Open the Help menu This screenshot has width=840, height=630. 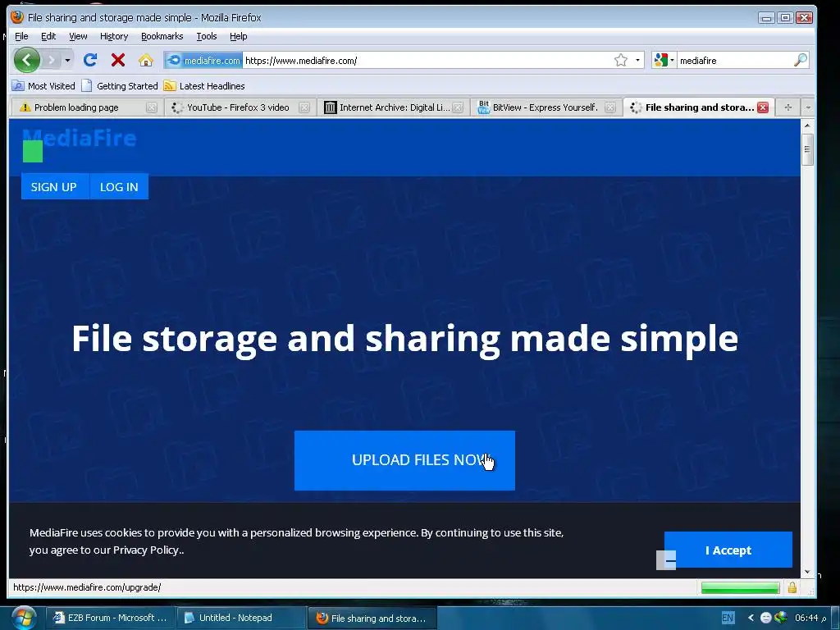pyautogui.click(x=239, y=36)
